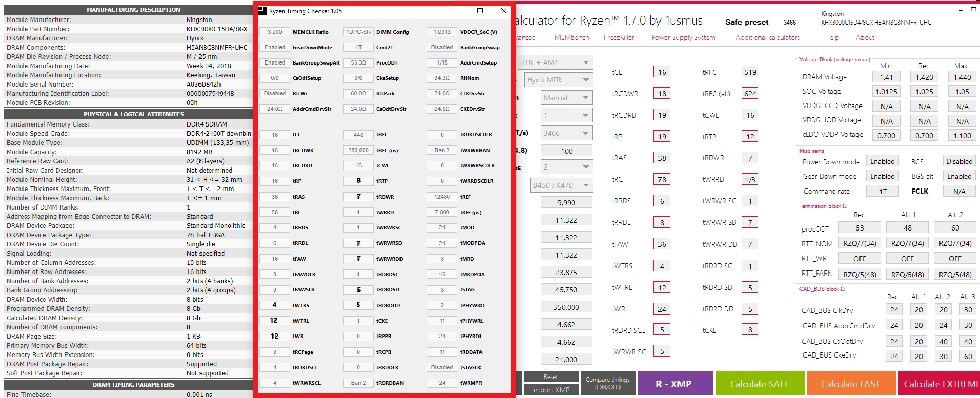Open the dropdown showing 1 below Manual
This screenshot has width=980, height=398.
tap(567, 115)
